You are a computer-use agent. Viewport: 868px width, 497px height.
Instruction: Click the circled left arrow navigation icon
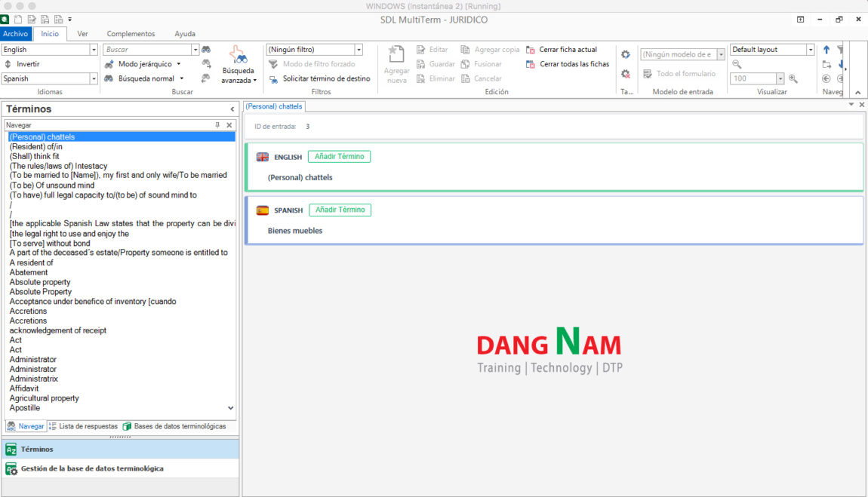826,78
